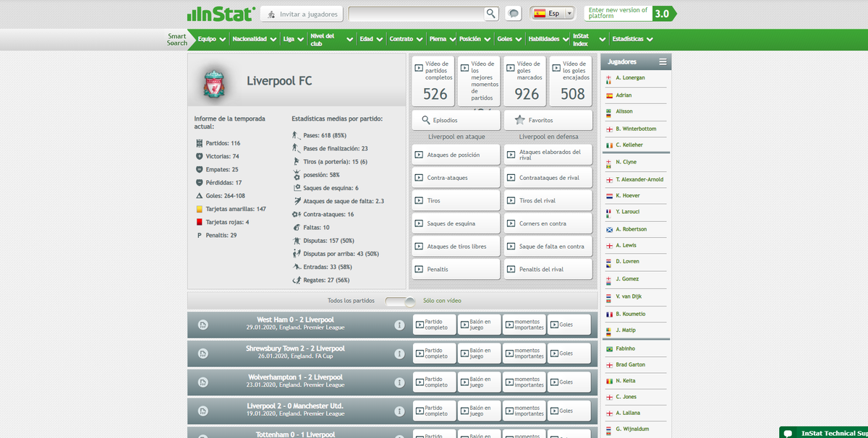Select player A. Robertson
Viewport: 868px width, 438px height.
pos(631,229)
